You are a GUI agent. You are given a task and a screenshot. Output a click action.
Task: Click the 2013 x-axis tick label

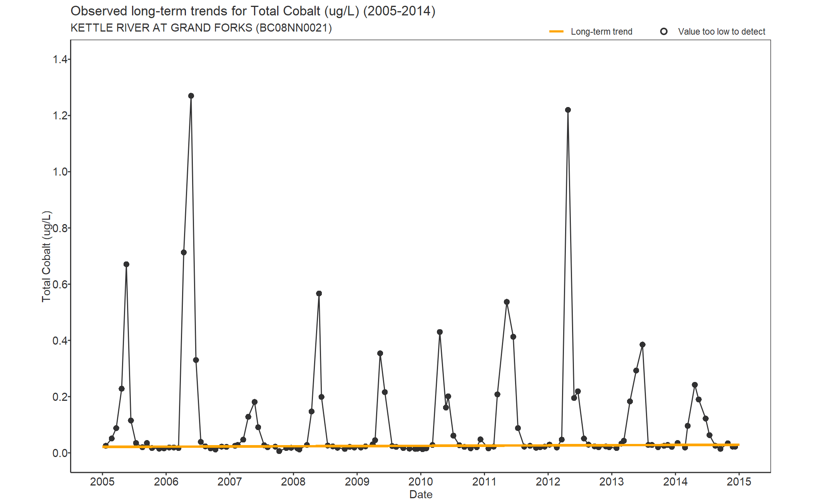tap(612, 481)
